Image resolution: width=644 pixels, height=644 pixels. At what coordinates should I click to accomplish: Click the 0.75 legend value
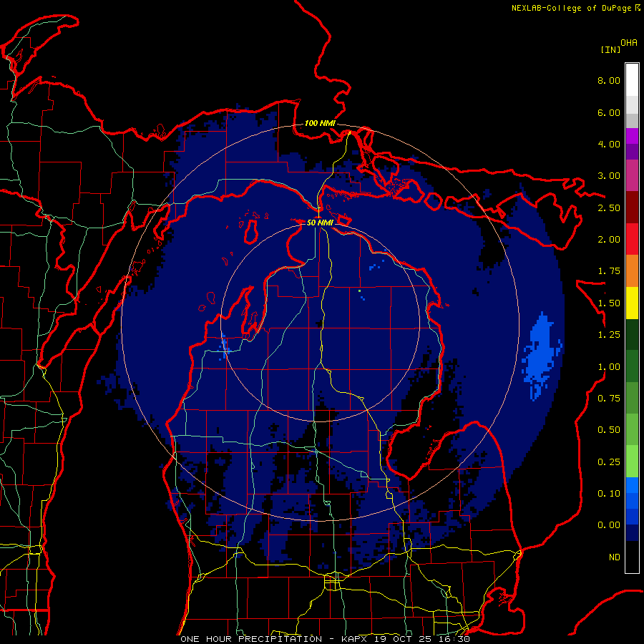pyautogui.click(x=609, y=399)
